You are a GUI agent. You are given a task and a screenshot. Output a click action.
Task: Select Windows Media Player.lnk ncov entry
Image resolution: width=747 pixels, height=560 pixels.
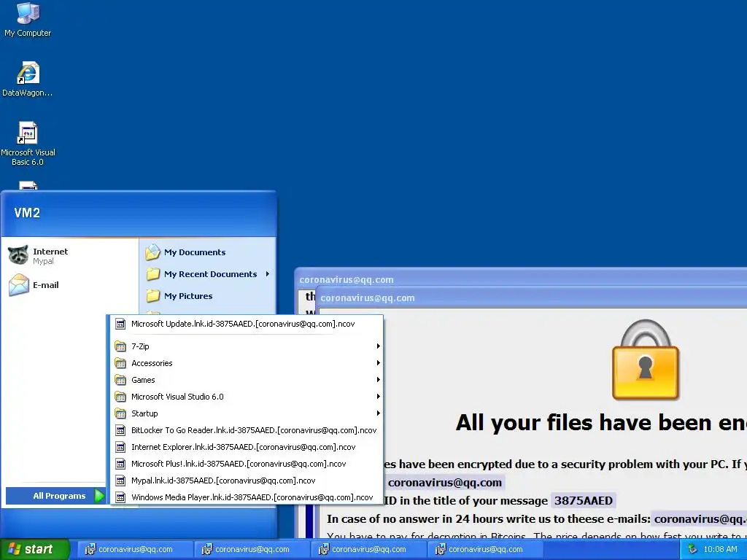[247, 497]
